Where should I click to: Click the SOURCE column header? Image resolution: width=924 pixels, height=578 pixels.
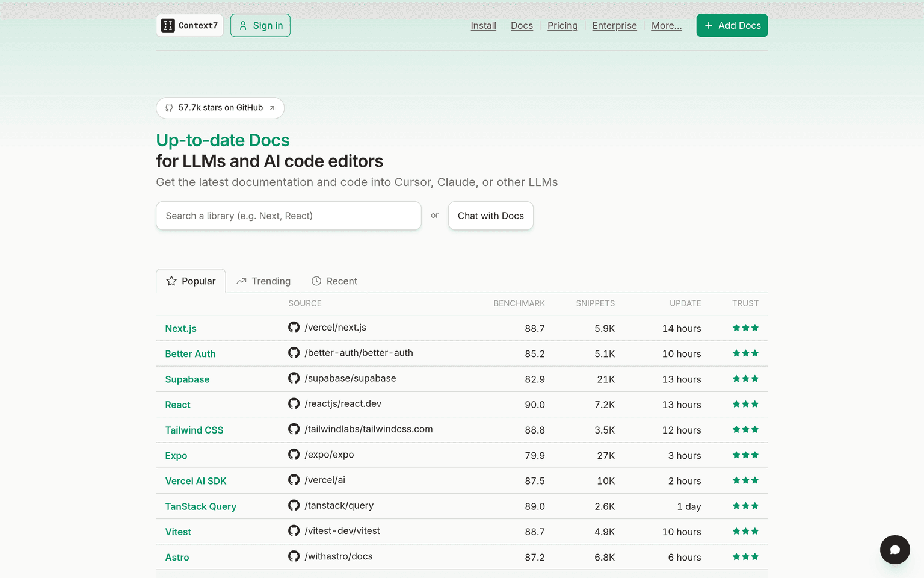[305, 303]
